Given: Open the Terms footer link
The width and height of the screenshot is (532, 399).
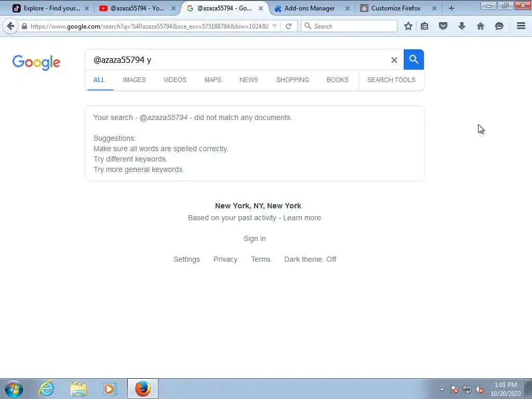Looking at the screenshot, I should [261, 259].
